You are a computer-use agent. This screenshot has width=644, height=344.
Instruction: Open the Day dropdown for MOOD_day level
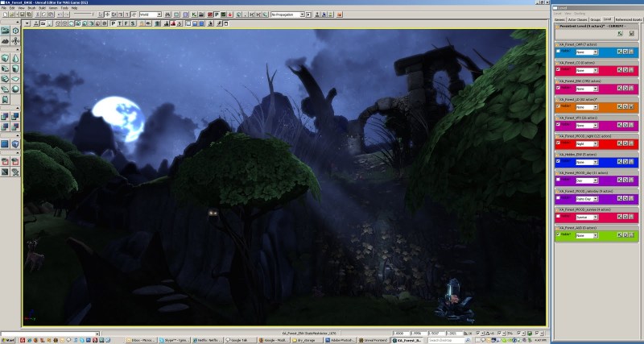pos(587,180)
